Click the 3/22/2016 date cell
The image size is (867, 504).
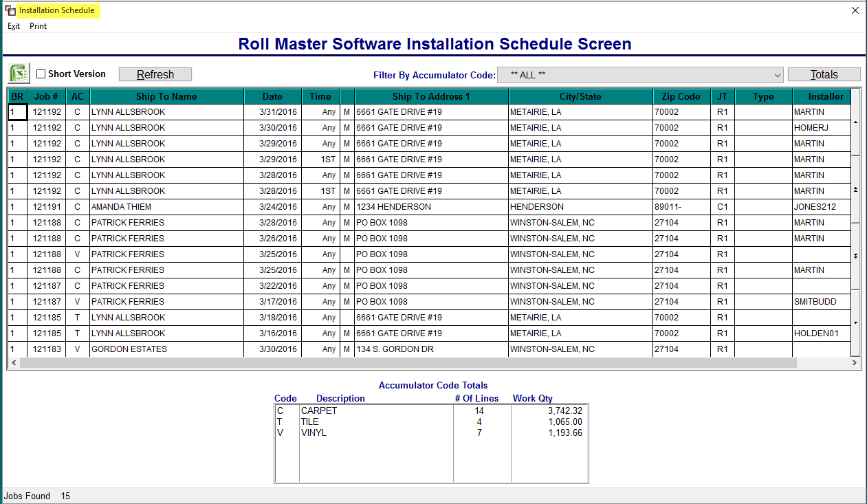tap(272, 286)
